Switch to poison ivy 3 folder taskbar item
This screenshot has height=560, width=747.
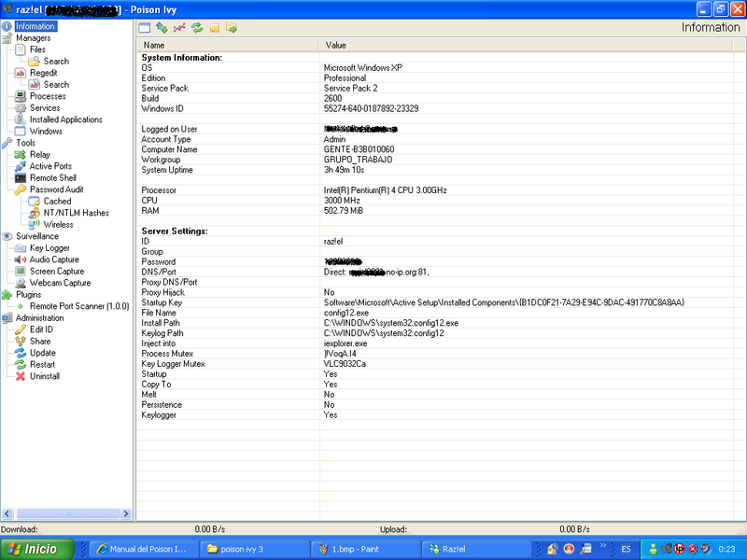click(x=254, y=549)
